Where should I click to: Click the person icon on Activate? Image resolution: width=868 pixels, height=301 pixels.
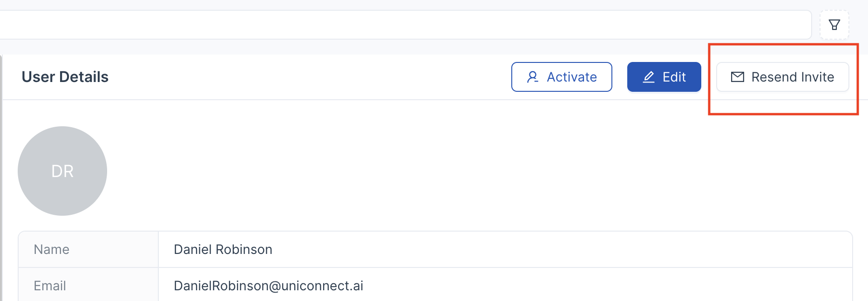[x=533, y=77]
